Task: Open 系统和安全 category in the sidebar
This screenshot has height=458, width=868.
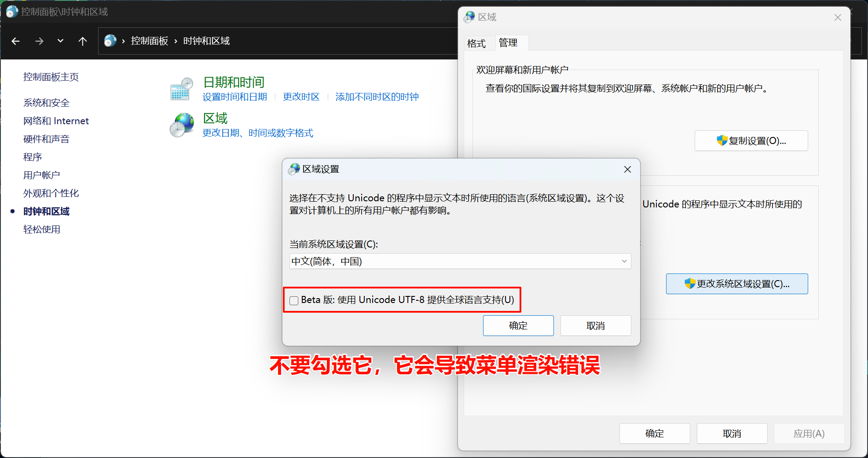Action: [47, 103]
